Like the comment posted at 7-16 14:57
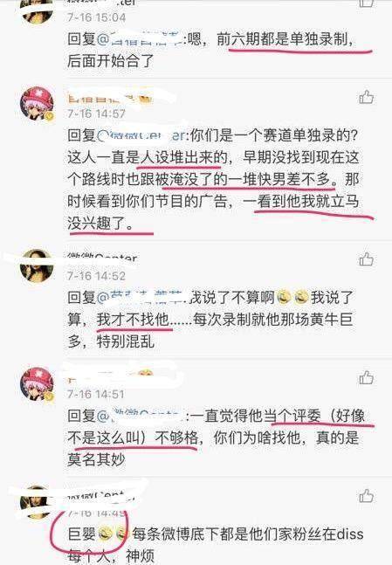The width and height of the screenshot is (392, 565). click(x=366, y=97)
